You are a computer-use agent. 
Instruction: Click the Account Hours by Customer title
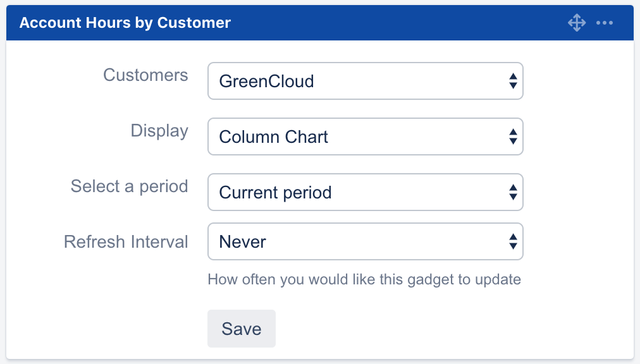[125, 23]
